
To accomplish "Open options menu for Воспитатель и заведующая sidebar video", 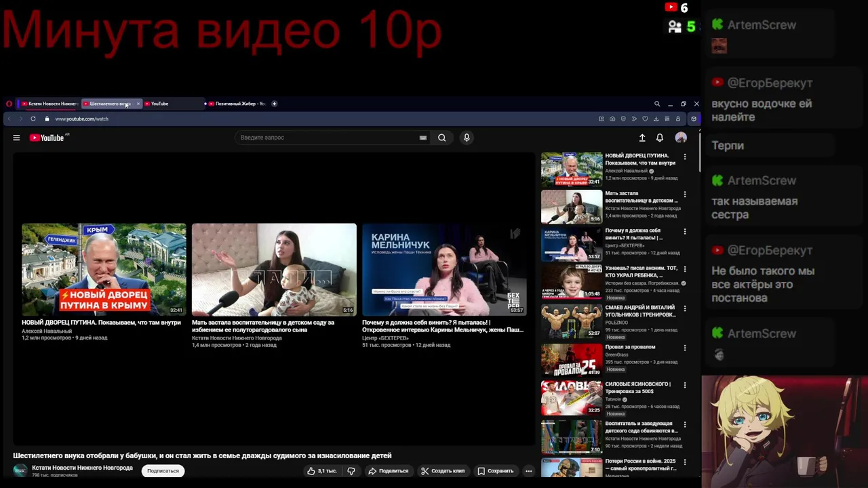I will tap(684, 424).
